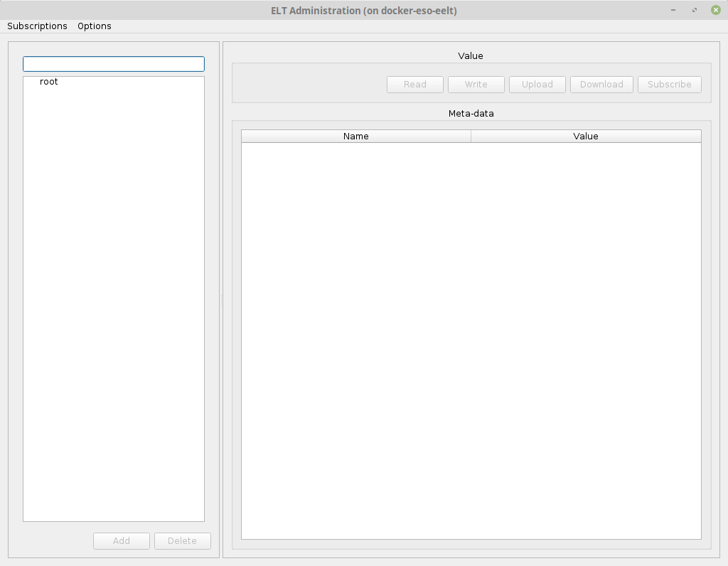Click the splitter handle between the panels
Image resolution: width=728 pixels, height=566 pixels.
(x=221, y=300)
